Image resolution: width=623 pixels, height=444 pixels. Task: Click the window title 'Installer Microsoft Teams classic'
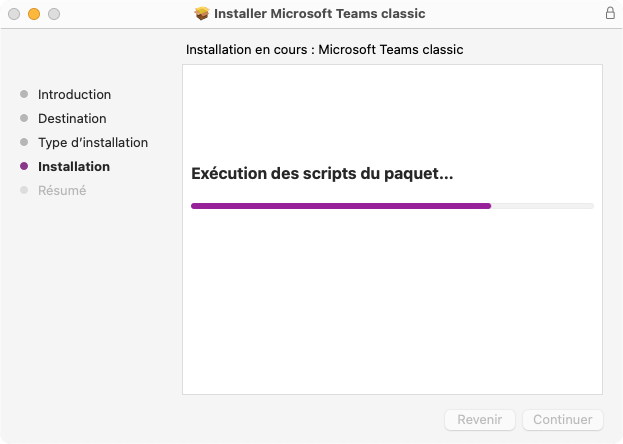click(319, 14)
